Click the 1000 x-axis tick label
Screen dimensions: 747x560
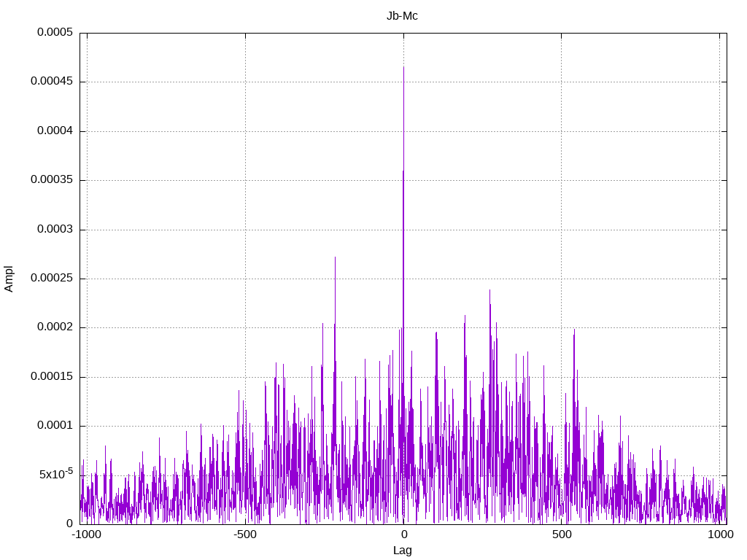[x=720, y=534]
